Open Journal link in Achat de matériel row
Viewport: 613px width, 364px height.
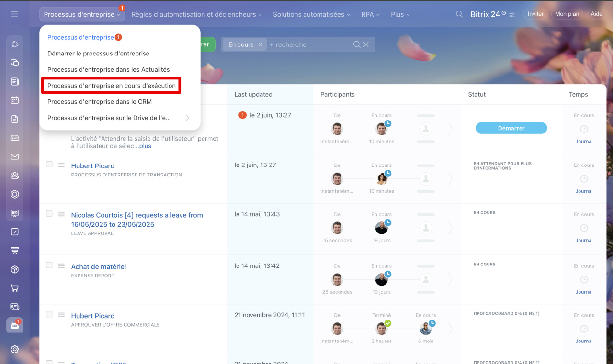(584, 292)
